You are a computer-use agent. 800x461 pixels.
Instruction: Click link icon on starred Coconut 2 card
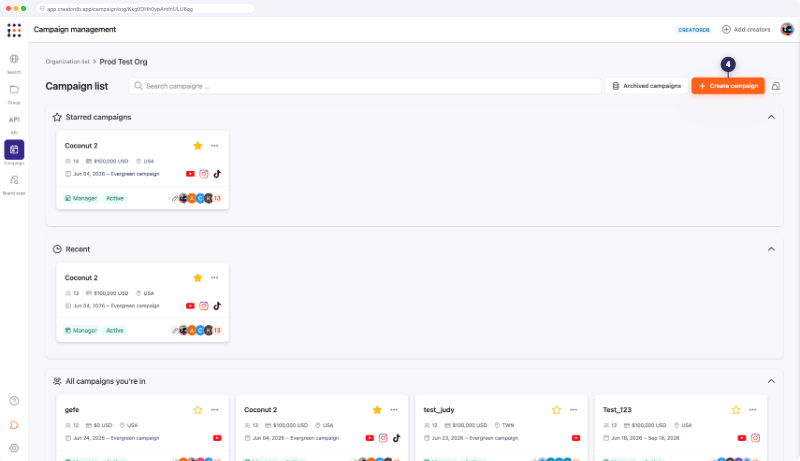(x=175, y=198)
